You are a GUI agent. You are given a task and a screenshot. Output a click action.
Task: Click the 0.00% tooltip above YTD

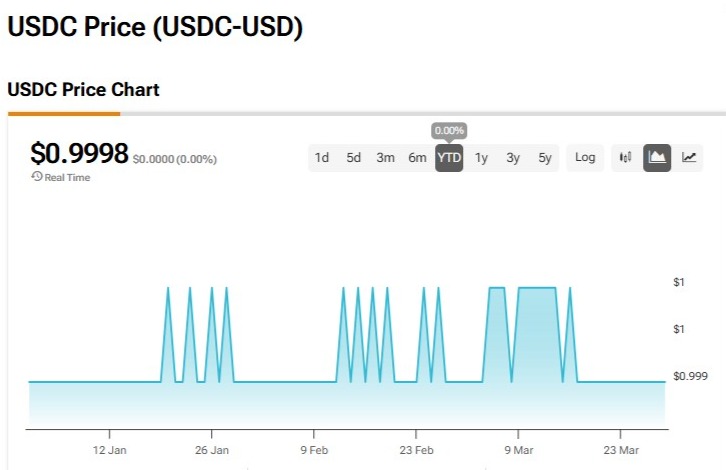(x=449, y=131)
